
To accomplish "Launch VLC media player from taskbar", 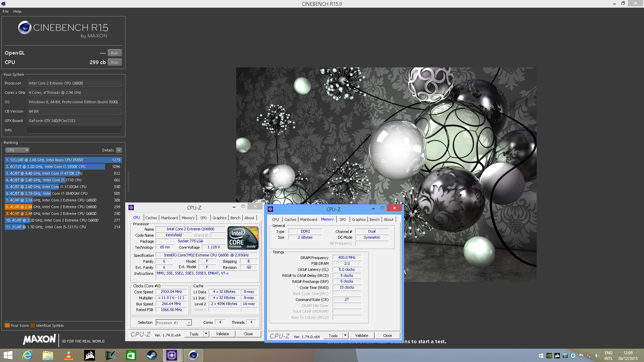I will pyautogui.click(x=69, y=355).
